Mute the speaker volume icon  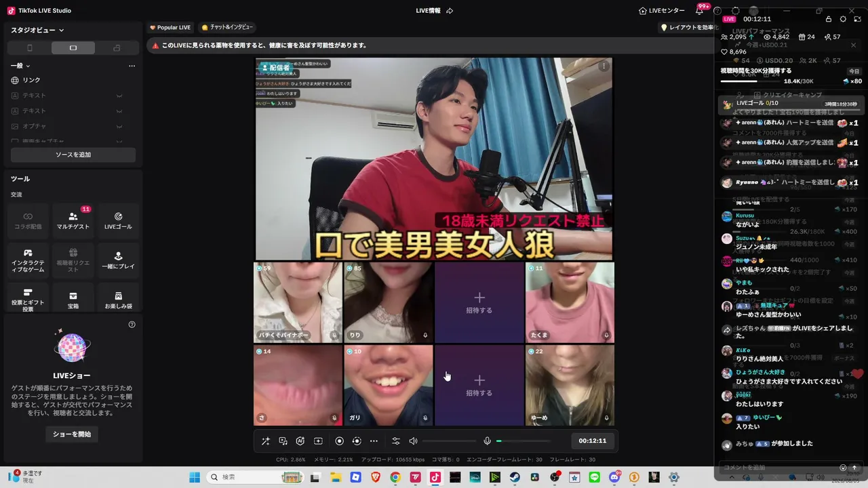414,441
